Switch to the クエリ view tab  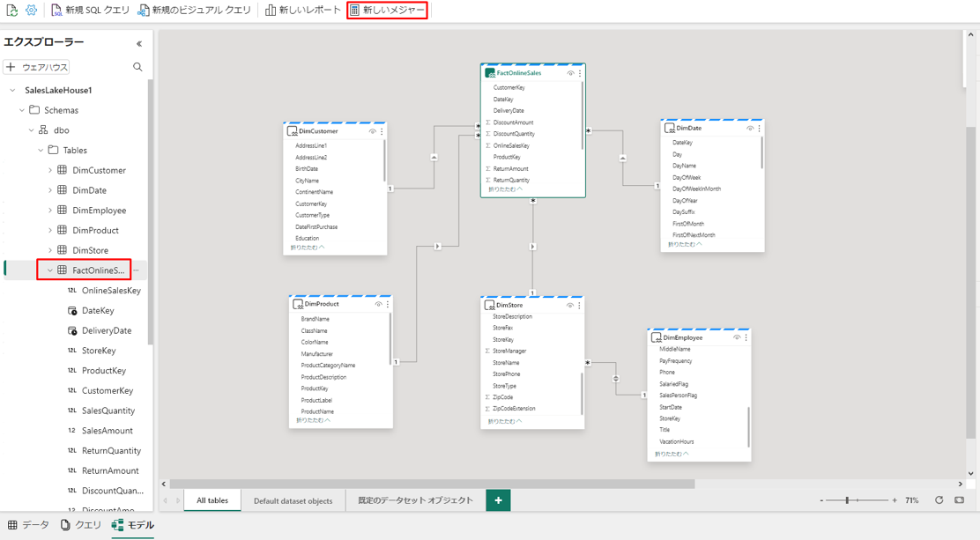point(80,525)
